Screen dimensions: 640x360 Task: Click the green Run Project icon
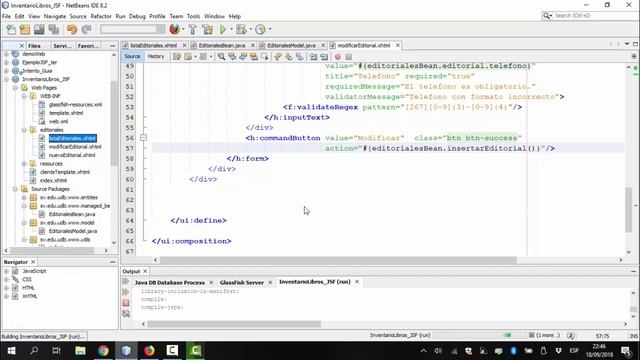click(223, 29)
